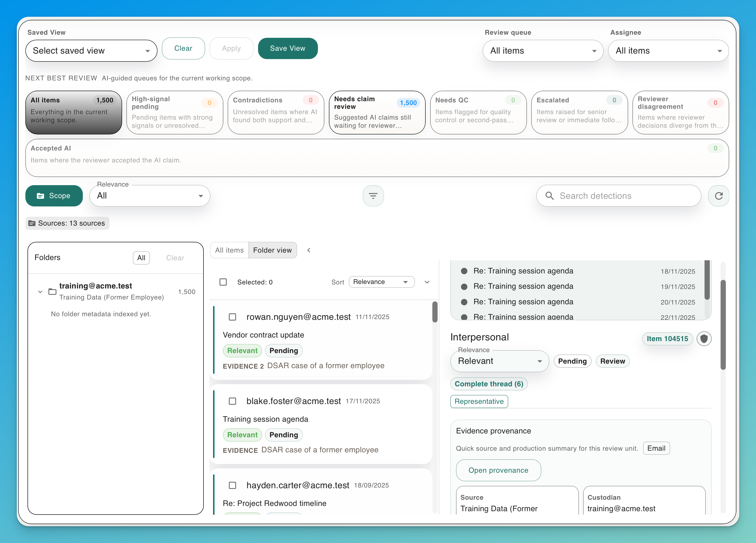Refresh detections with the reload icon
Screen dimensions: 756x543
click(718, 195)
